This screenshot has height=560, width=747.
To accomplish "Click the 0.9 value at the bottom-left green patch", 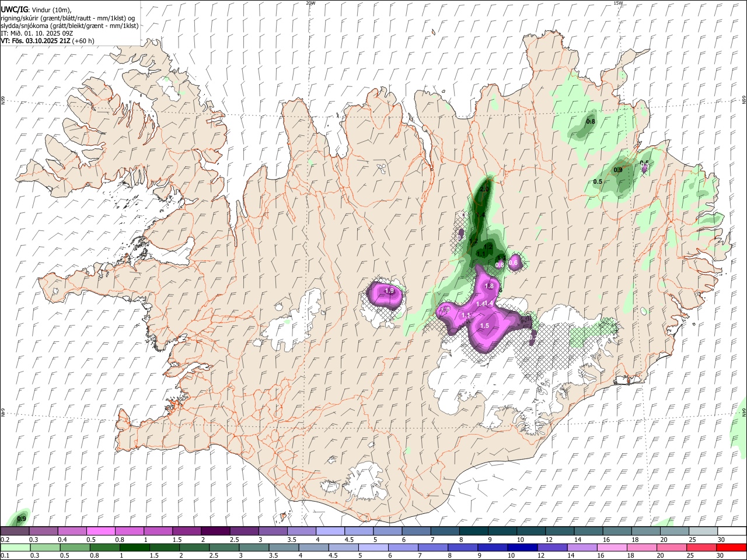I will click(x=22, y=519).
